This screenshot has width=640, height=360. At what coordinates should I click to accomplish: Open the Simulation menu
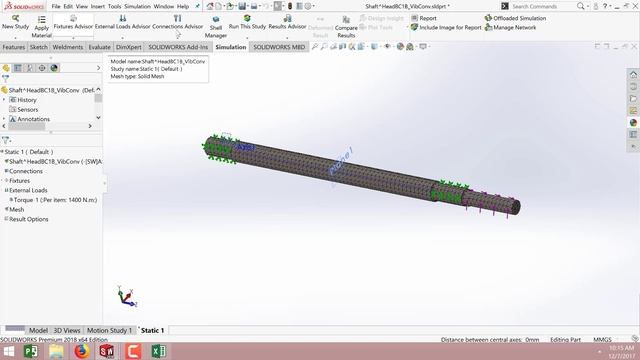tap(137, 7)
